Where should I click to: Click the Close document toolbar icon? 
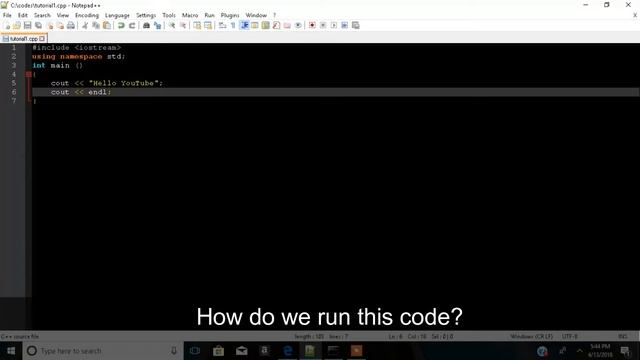pos(50,25)
